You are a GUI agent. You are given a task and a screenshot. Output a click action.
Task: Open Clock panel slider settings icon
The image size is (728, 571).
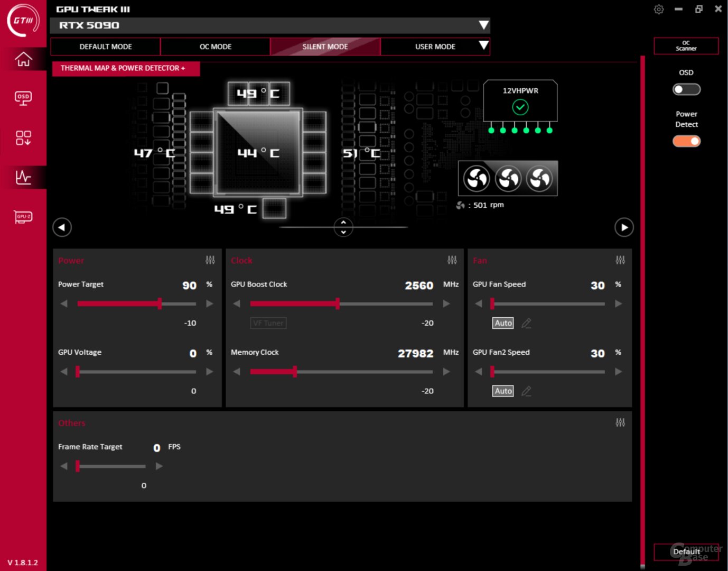[x=452, y=260]
